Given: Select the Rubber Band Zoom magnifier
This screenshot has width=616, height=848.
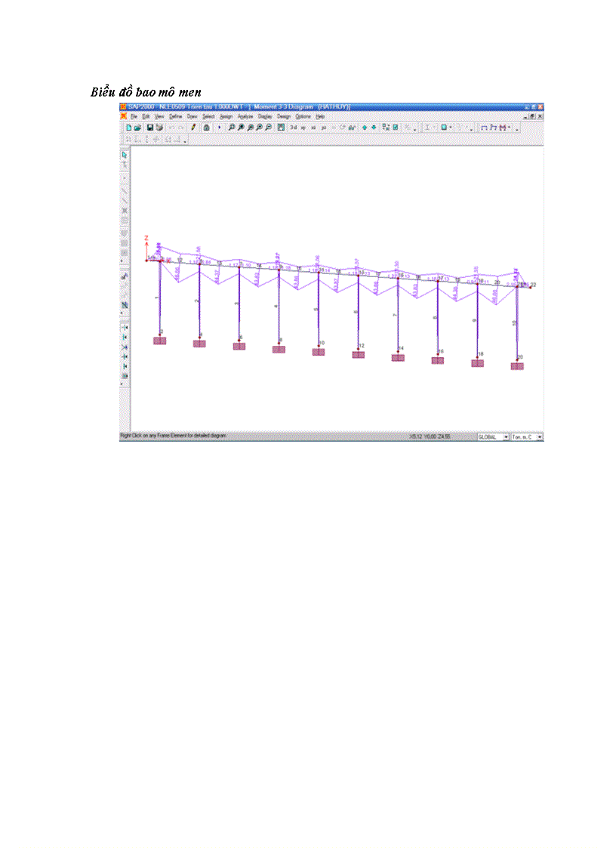Looking at the screenshot, I should point(231,128).
